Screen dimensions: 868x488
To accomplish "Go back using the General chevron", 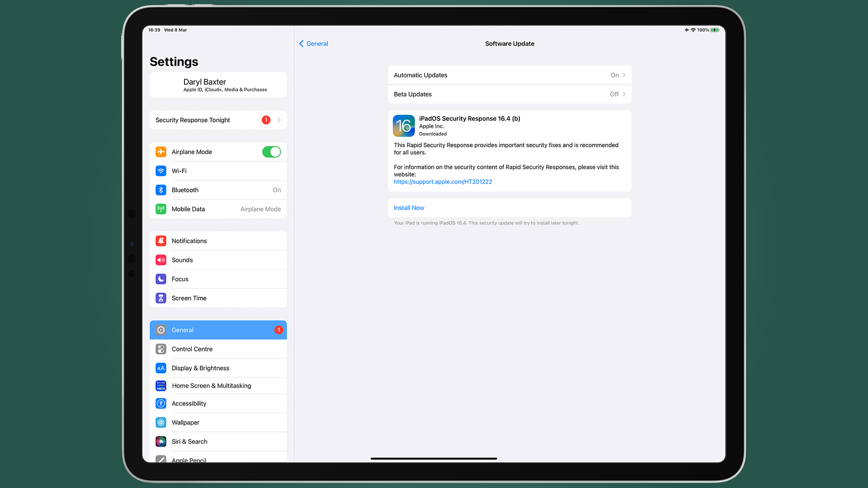I will coord(302,43).
